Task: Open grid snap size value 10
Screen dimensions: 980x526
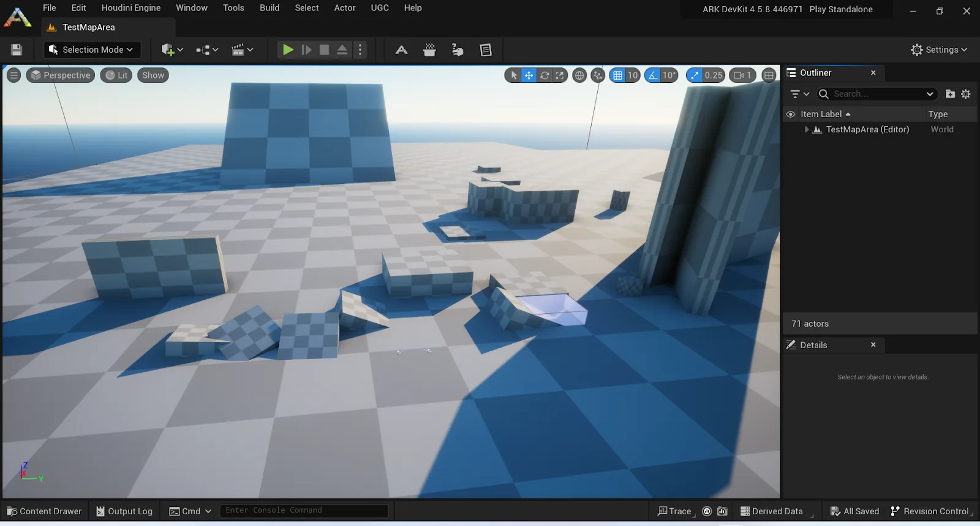Action: pos(633,75)
